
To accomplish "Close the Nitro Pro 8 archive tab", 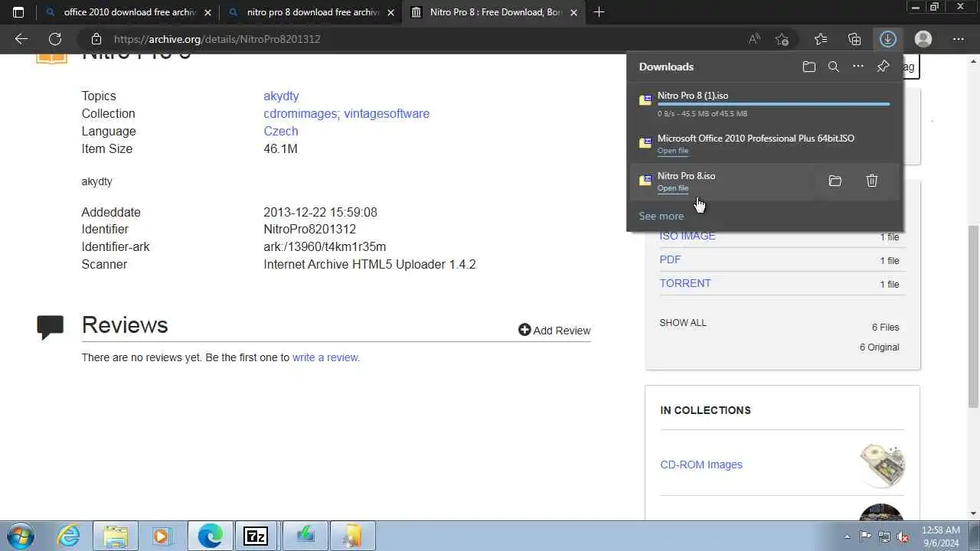I will pyautogui.click(x=575, y=12).
